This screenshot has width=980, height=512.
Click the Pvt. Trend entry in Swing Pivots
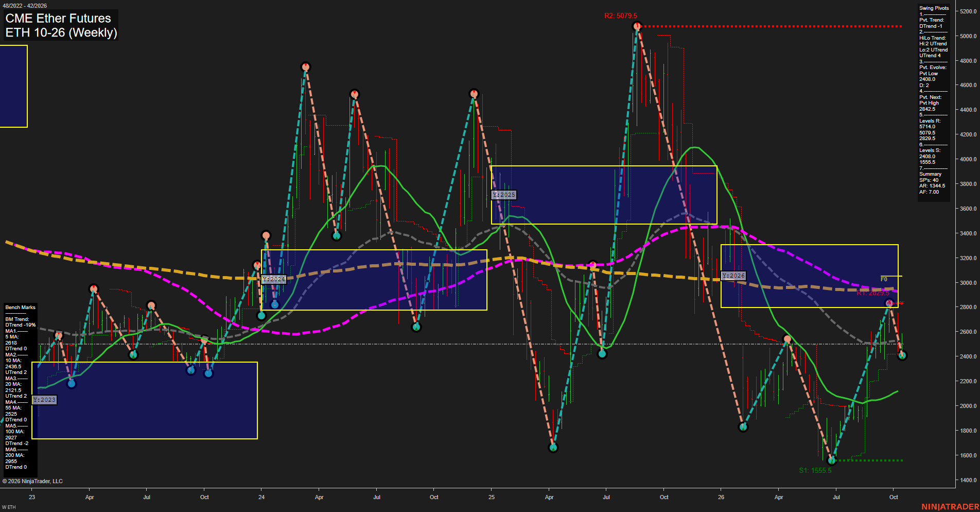coord(932,20)
